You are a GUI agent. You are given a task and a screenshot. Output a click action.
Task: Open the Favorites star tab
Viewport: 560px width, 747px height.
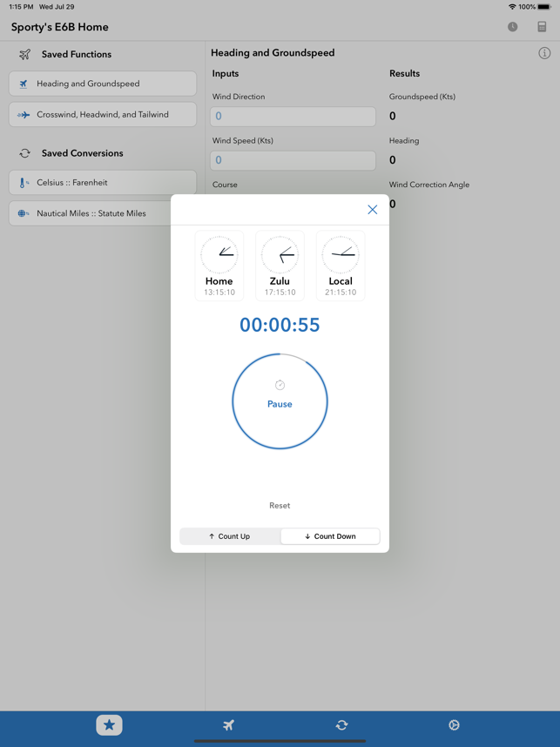(109, 725)
